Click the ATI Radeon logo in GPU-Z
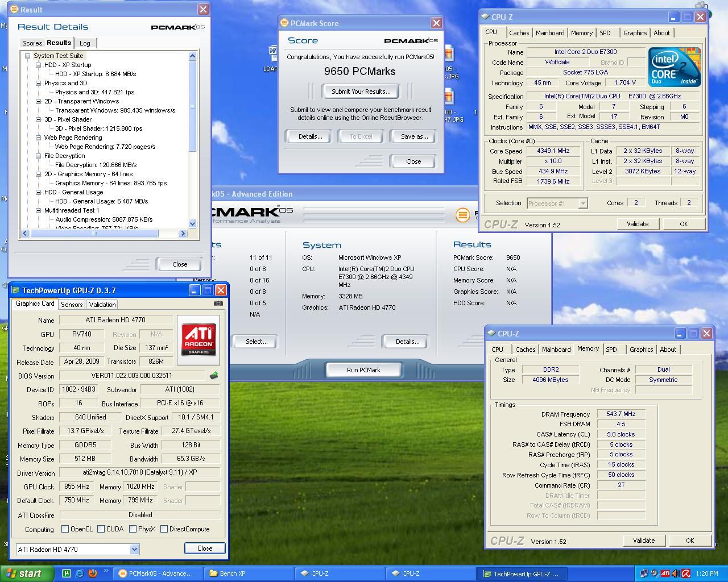The height and width of the screenshot is (582, 728). pos(198,339)
